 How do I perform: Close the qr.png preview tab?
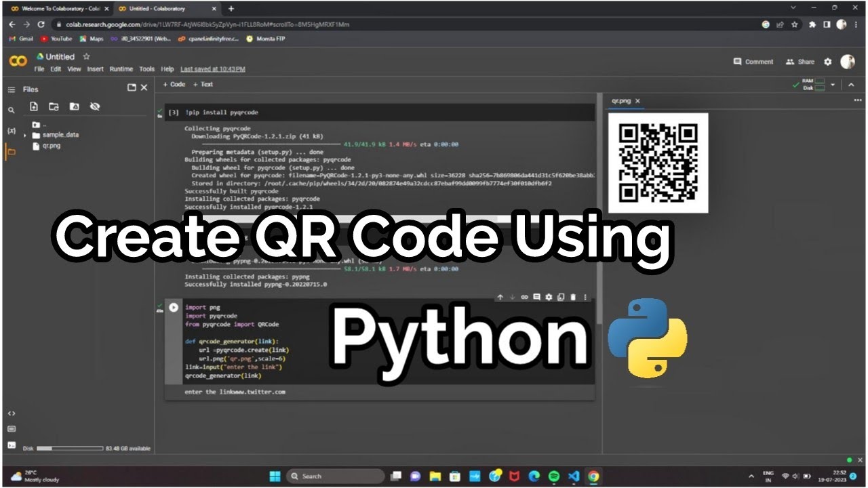pos(637,101)
